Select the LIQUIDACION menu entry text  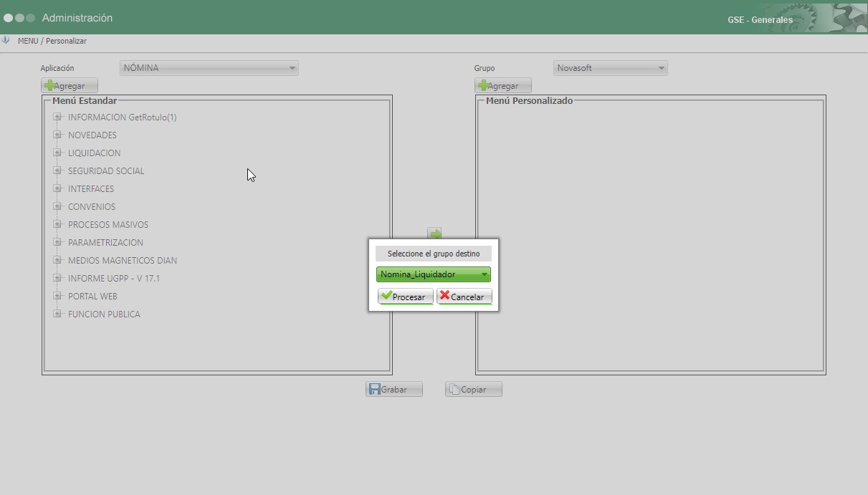[94, 153]
